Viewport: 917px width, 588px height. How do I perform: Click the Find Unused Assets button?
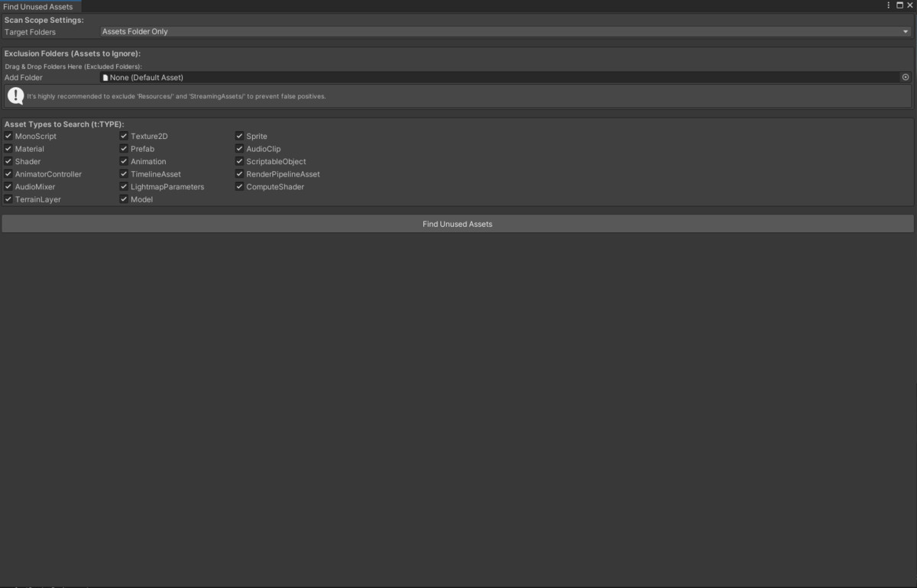tap(457, 223)
